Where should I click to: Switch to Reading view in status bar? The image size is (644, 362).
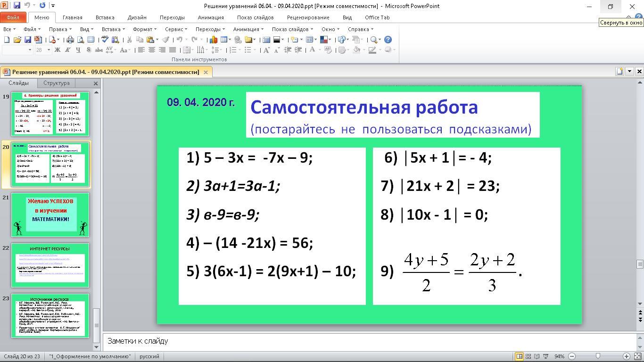(x=537, y=356)
